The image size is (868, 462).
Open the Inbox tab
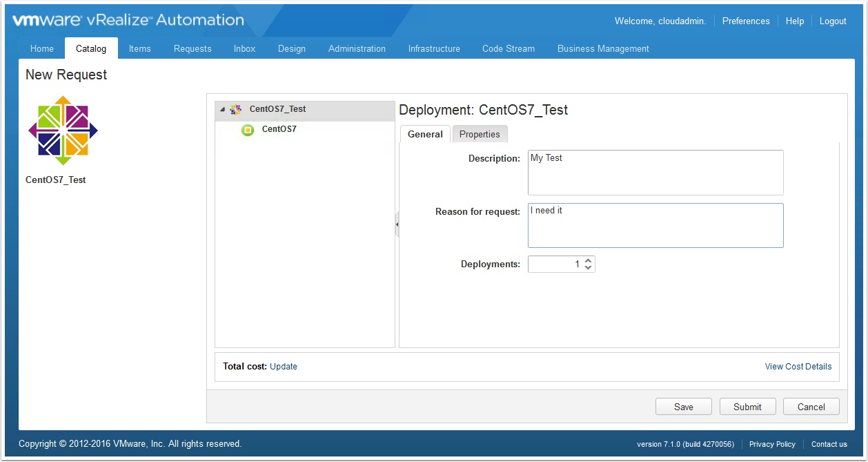coord(245,48)
